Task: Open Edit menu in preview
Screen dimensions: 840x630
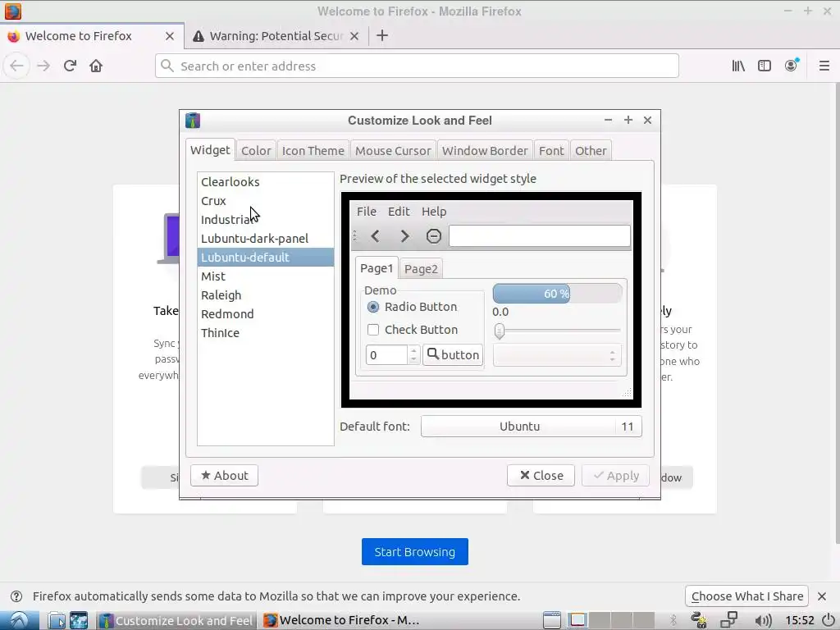Action: coord(399,212)
